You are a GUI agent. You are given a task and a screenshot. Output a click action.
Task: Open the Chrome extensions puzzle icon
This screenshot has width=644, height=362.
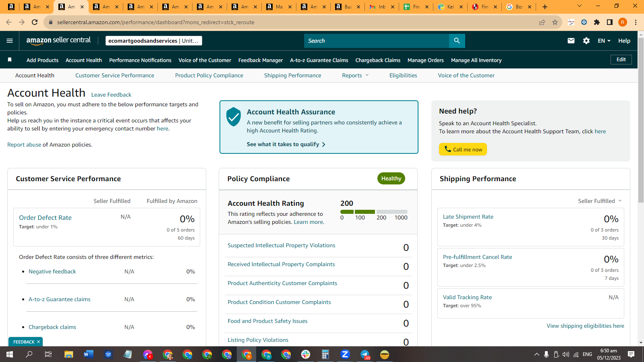click(x=597, y=22)
